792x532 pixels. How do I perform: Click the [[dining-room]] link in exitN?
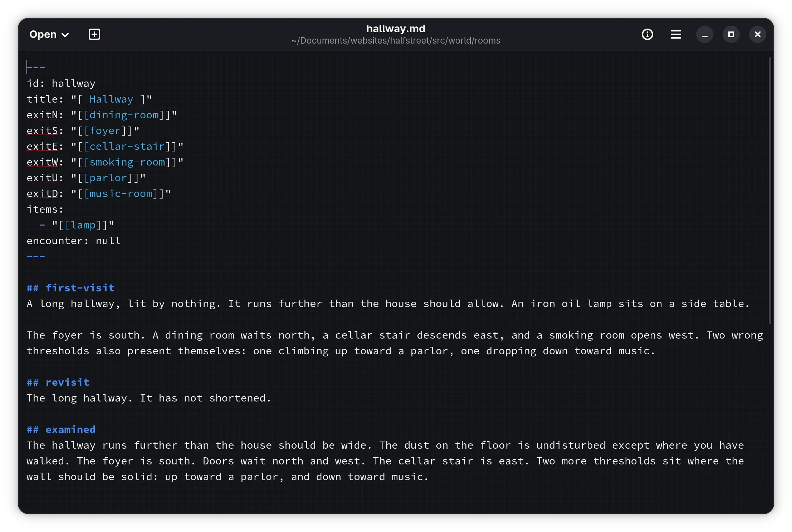(x=124, y=115)
